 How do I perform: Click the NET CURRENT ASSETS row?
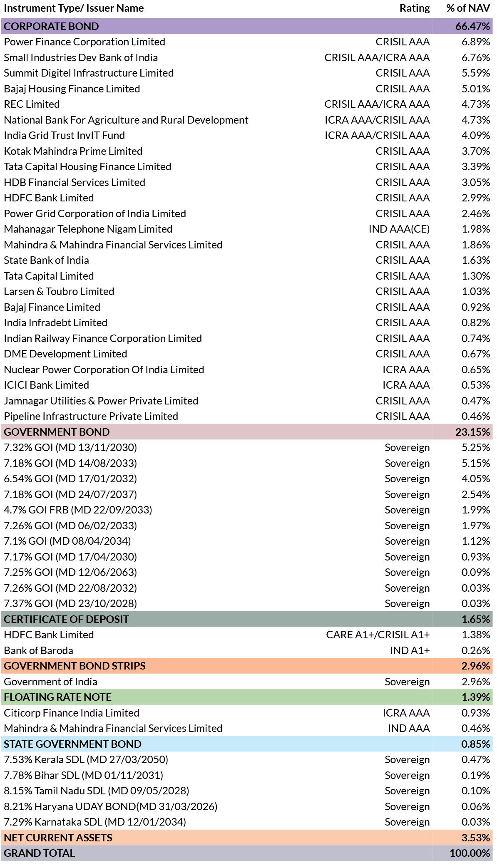pos(246,838)
